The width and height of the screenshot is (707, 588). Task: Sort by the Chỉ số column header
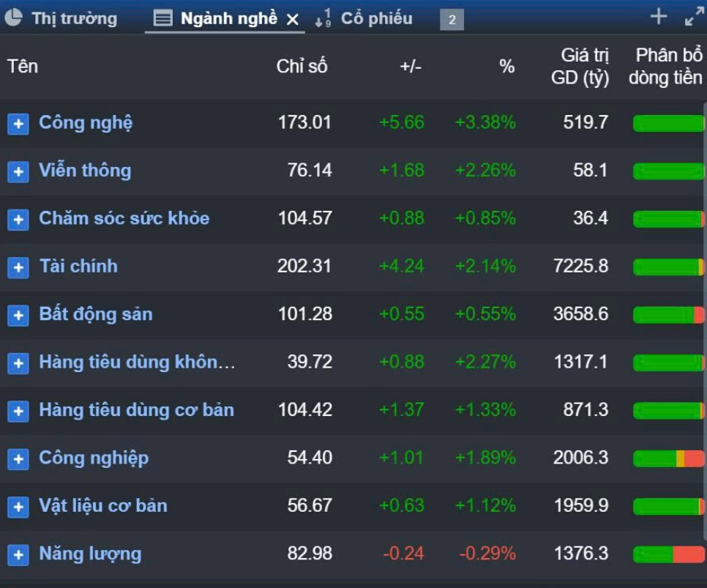(x=302, y=67)
